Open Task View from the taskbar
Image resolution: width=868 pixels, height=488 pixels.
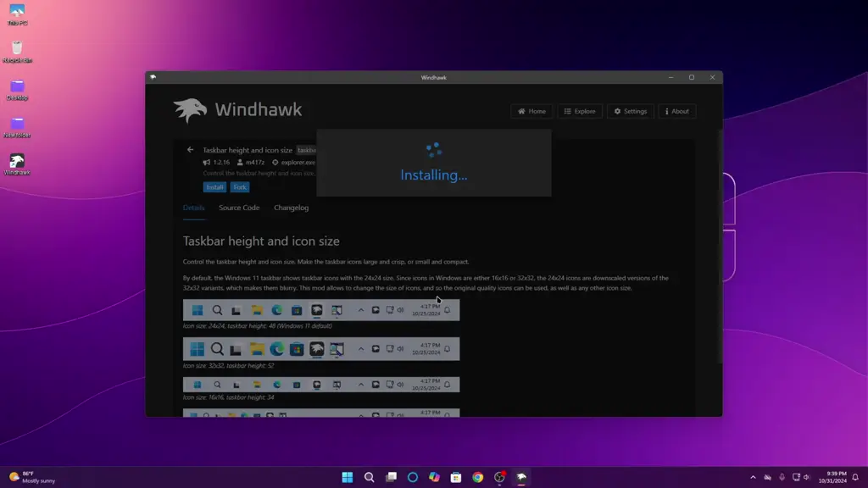391,477
